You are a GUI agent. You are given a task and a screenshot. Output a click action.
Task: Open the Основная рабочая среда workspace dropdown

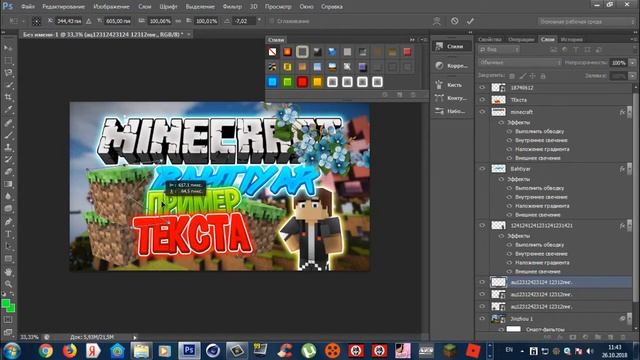(x=586, y=21)
